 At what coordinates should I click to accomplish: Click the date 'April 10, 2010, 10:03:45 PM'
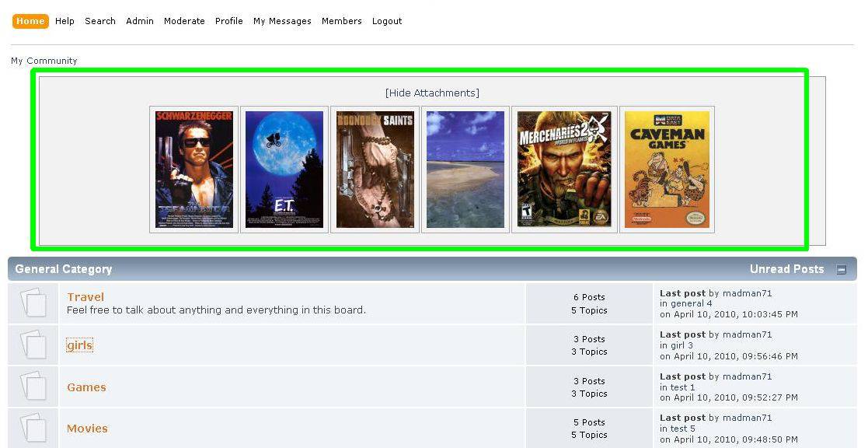click(x=734, y=314)
